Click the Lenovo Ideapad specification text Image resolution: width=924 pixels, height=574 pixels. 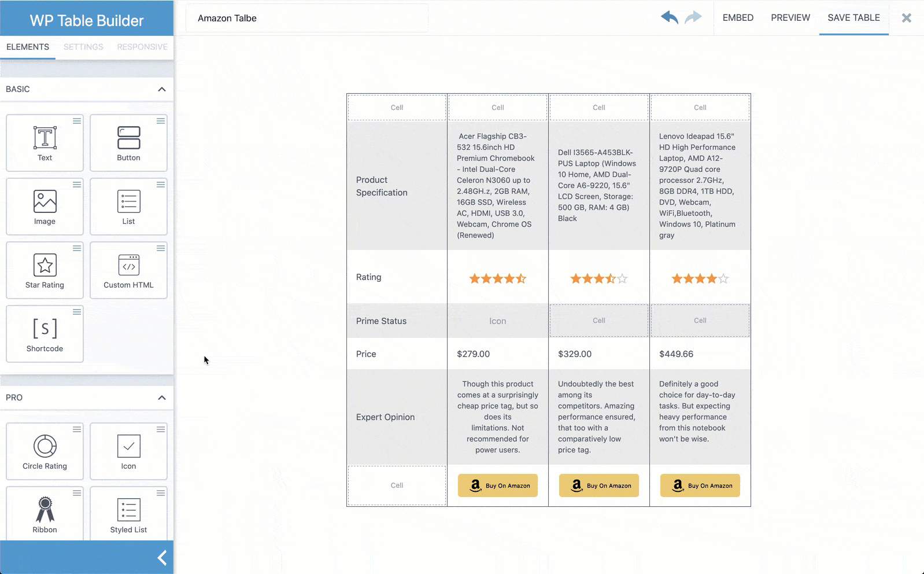(x=697, y=186)
